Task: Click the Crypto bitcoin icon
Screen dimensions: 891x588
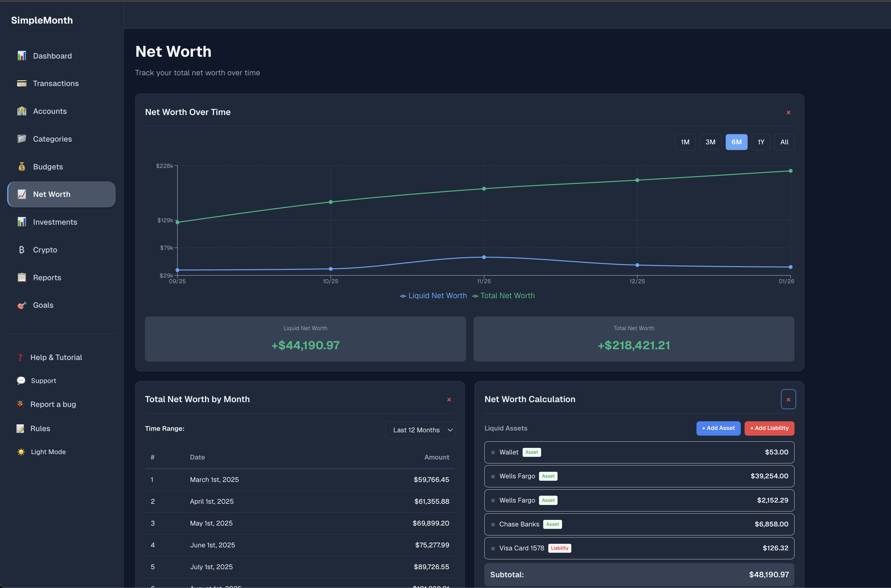Action: point(22,250)
